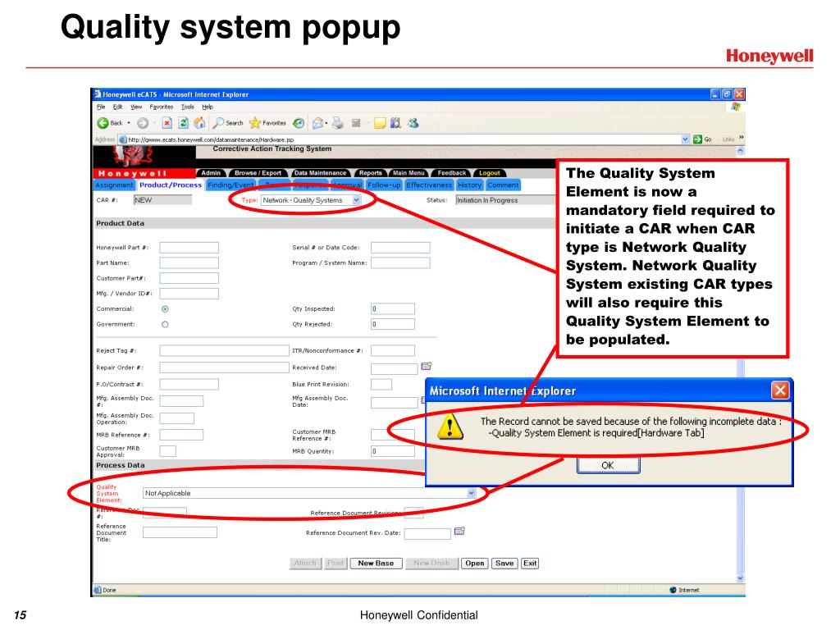The width and height of the screenshot is (840, 630).
Task: Click the Forward navigation arrow icon
Action: click(x=143, y=123)
